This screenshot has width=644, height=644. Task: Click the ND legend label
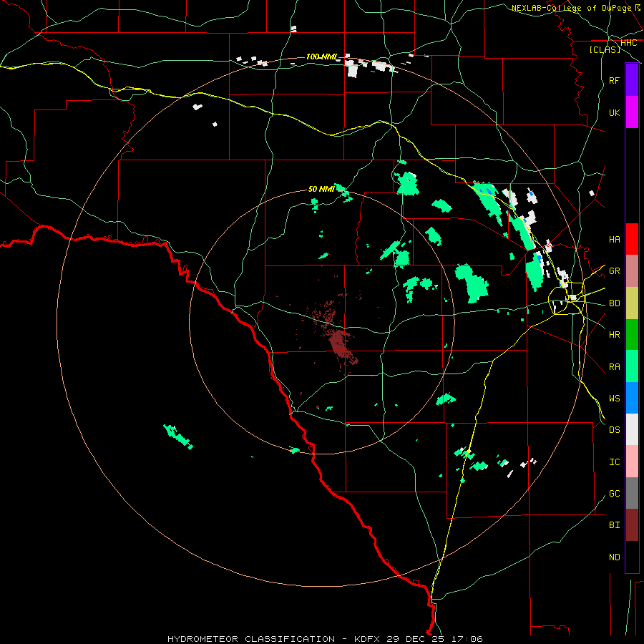pos(614,557)
